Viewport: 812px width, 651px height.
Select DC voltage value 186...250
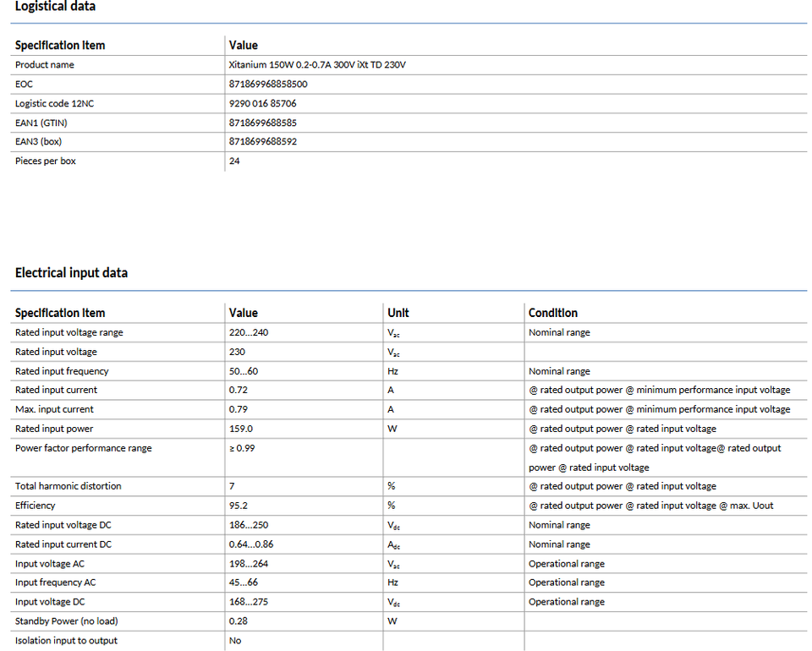[249, 525]
